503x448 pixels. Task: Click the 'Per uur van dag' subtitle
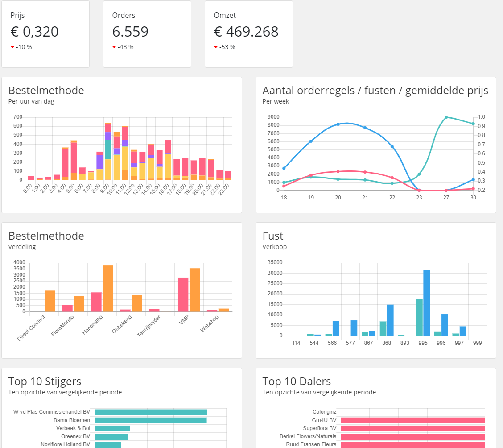click(x=31, y=101)
